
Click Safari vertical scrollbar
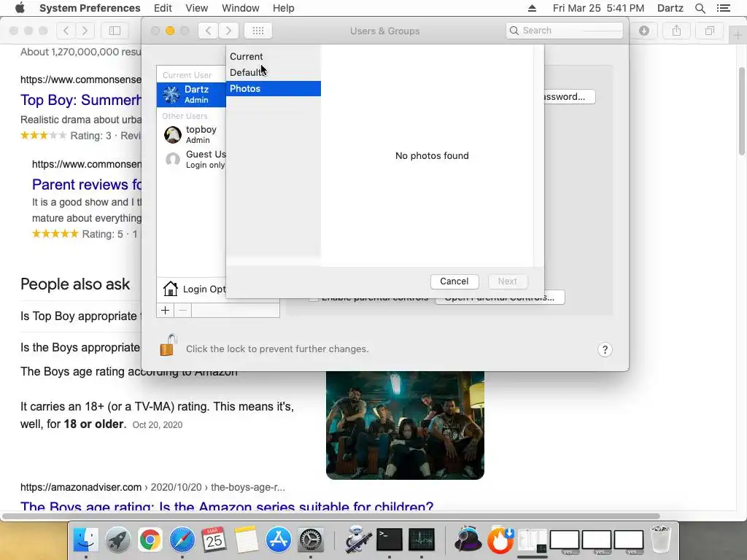tap(742, 111)
